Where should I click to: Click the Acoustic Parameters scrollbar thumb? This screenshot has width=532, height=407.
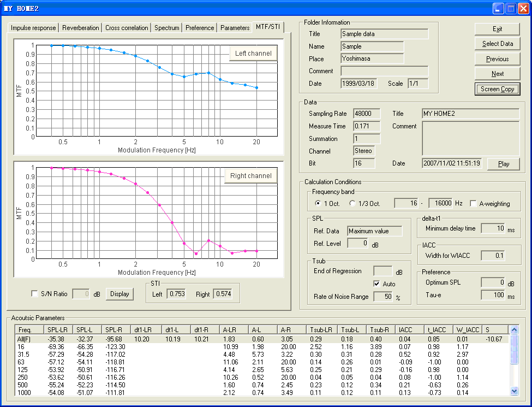point(514,349)
